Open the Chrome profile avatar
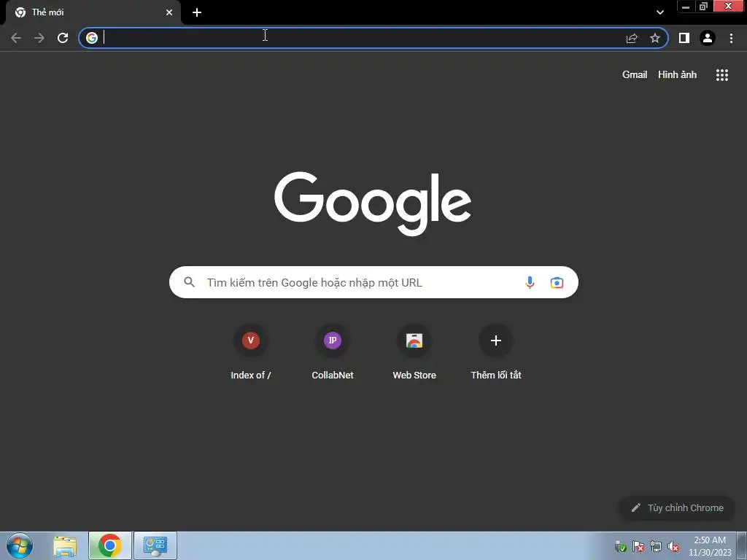The image size is (747, 560). 708,38
